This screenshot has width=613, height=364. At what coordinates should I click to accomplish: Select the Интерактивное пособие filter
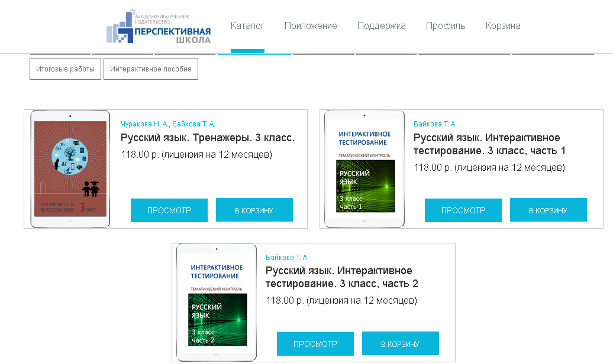coord(151,69)
